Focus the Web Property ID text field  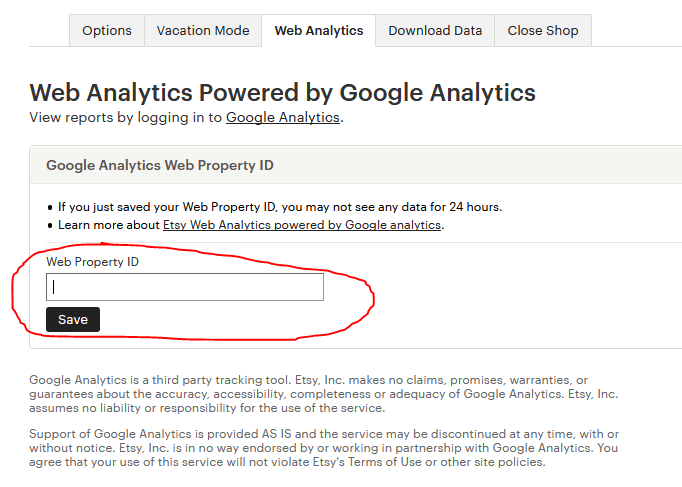pos(185,287)
